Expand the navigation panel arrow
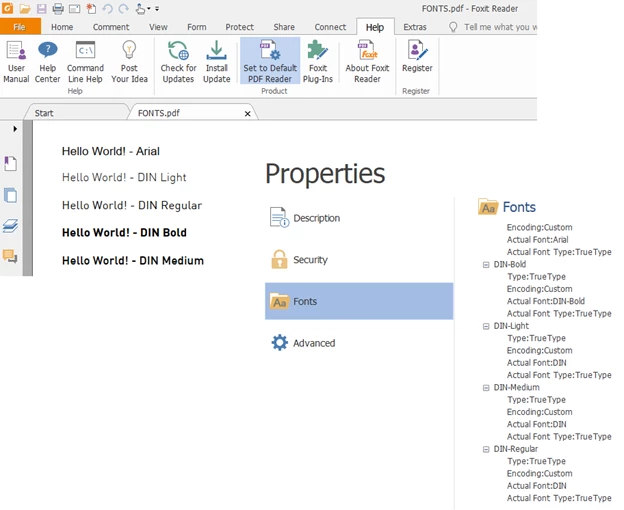624x510 pixels. pos(15,128)
